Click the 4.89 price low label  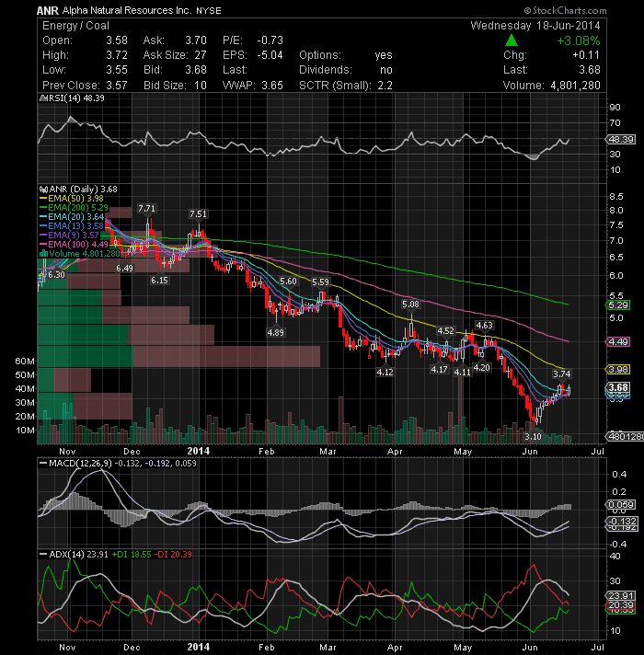[275, 332]
